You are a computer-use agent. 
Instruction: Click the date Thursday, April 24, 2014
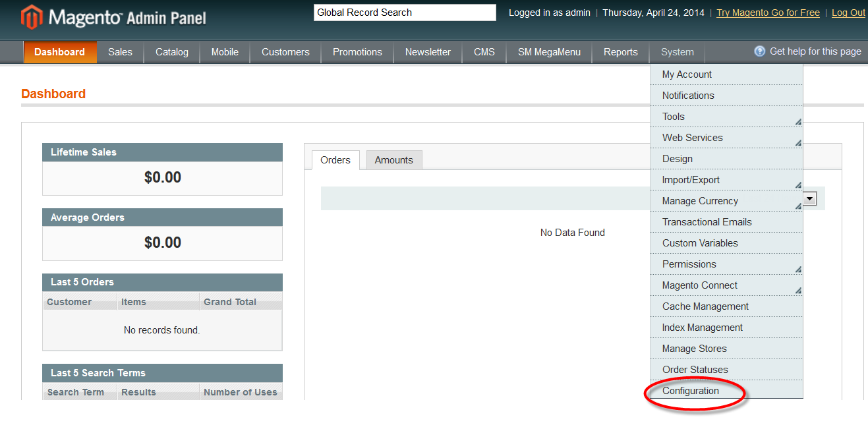coord(653,13)
